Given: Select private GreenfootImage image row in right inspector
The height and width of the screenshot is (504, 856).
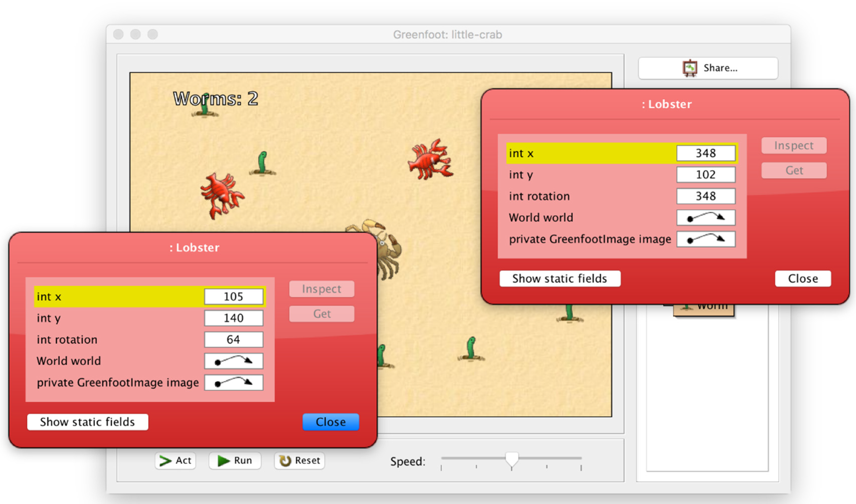Looking at the screenshot, I should 622,239.
